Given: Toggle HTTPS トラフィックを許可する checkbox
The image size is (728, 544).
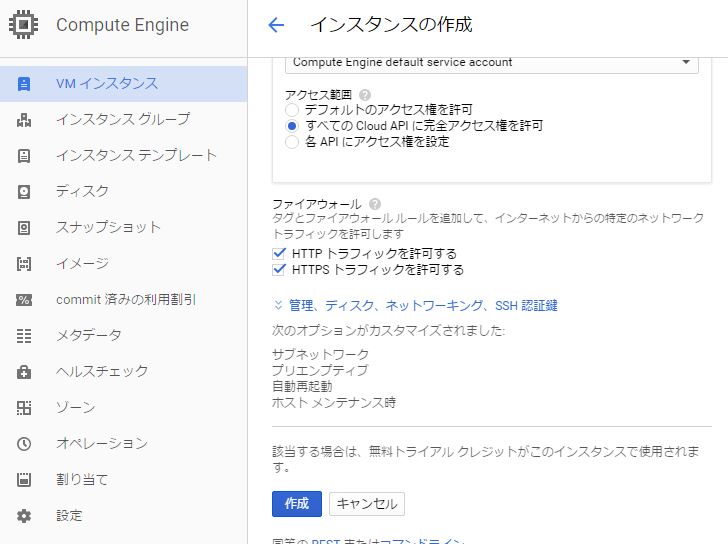Looking at the screenshot, I should point(279,269).
